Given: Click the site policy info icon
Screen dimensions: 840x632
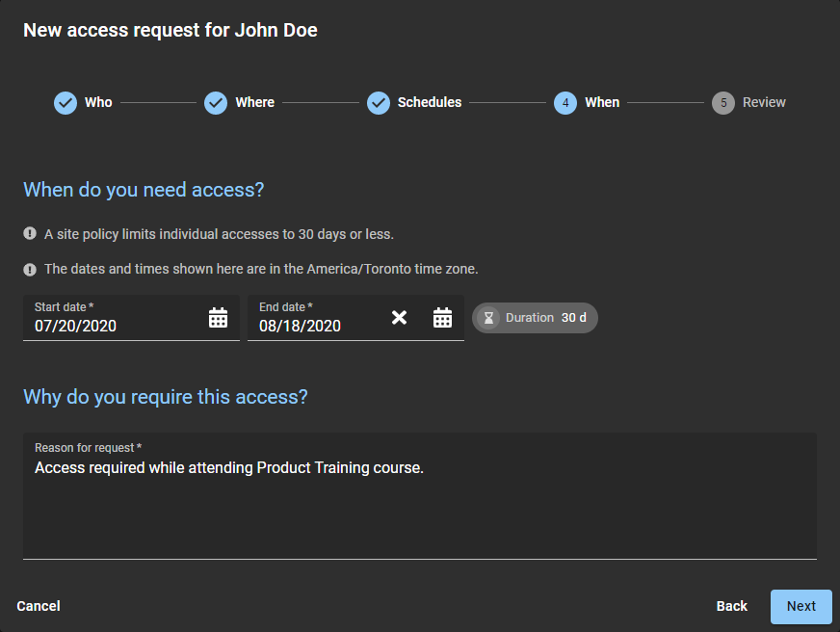Looking at the screenshot, I should pos(30,234).
